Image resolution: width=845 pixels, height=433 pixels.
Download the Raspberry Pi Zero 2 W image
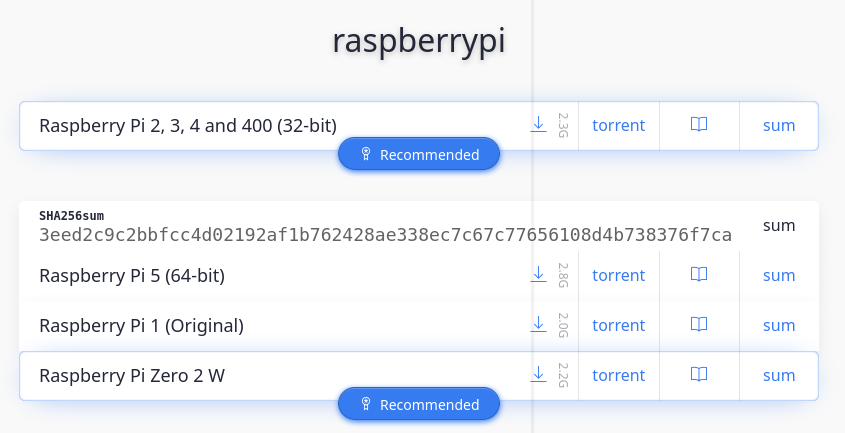(x=538, y=375)
